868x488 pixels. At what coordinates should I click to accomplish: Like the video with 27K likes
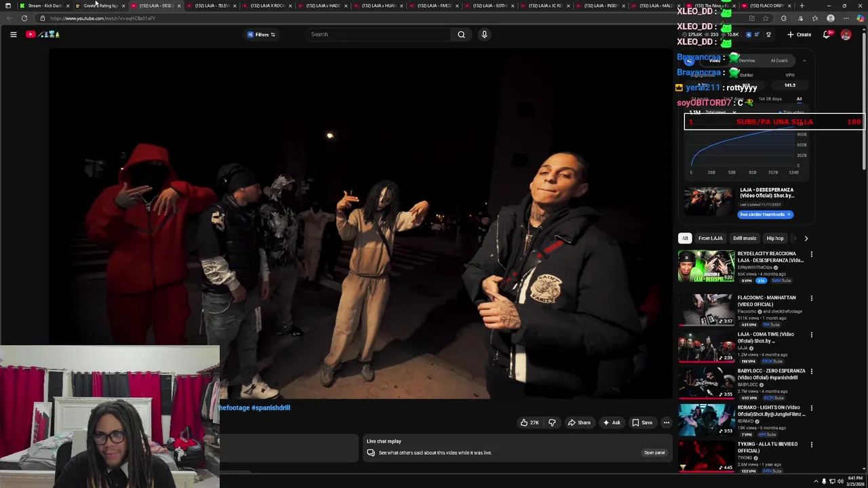tap(530, 423)
